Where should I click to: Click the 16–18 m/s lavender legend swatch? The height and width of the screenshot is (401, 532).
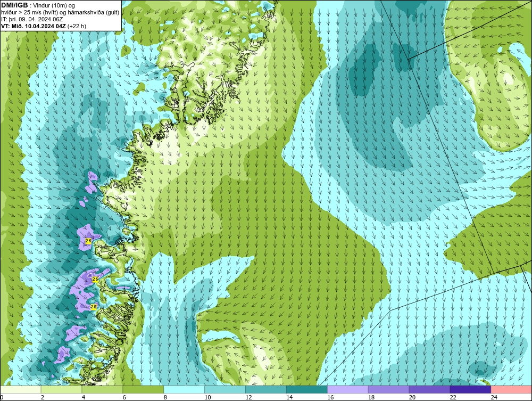(x=347, y=389)
